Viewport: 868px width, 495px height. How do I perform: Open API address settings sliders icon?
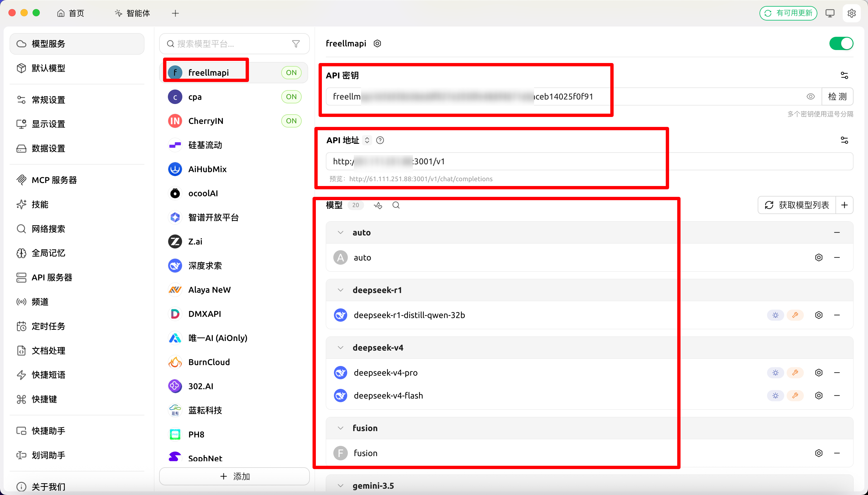[844, 140]
